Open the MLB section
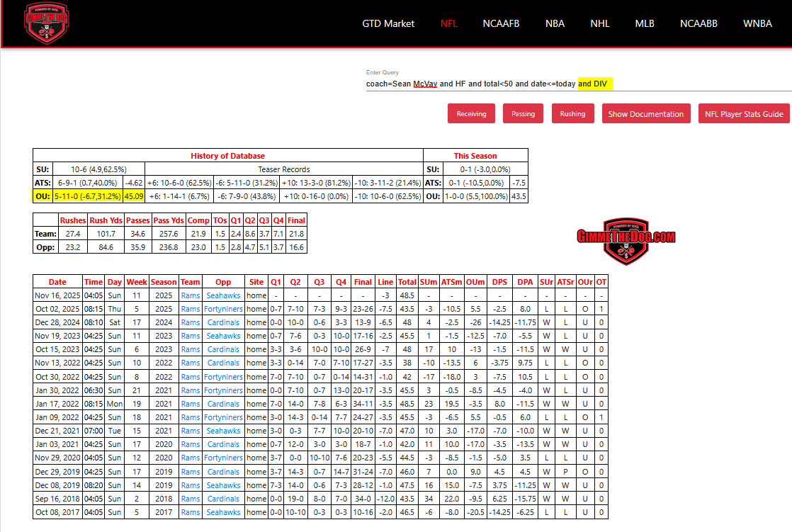 tap(645, 24)
